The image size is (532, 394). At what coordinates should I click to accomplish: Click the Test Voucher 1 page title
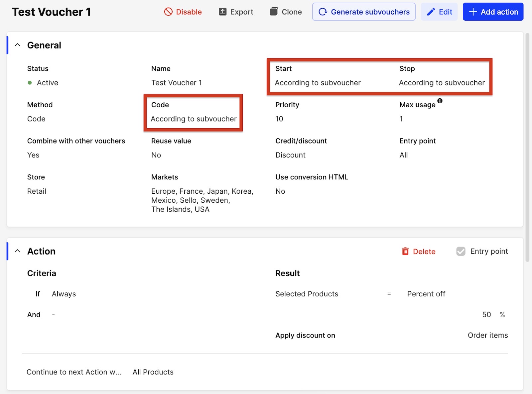click(51, 12)
